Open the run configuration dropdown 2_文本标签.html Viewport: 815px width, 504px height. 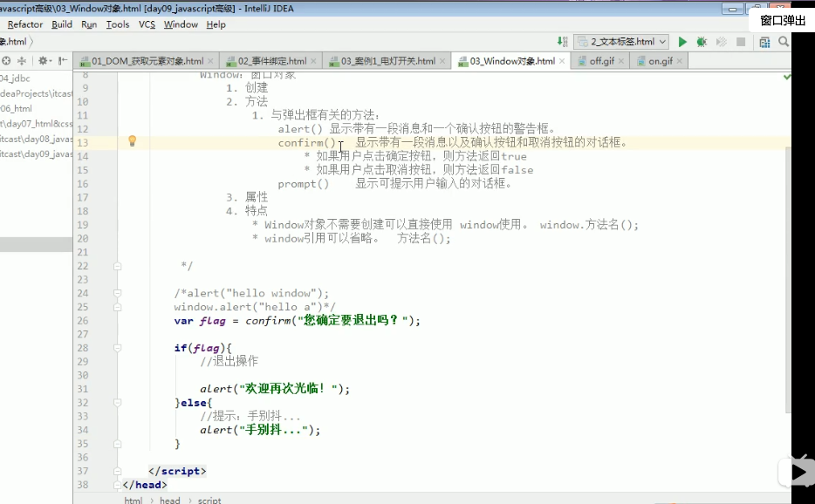click(x=621, y=42)
